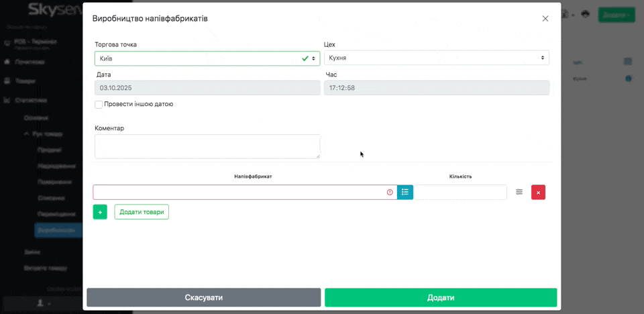Click the POS-Термінал sidebar icon
This screenshot has width=644, height=314.
[8, 42]
